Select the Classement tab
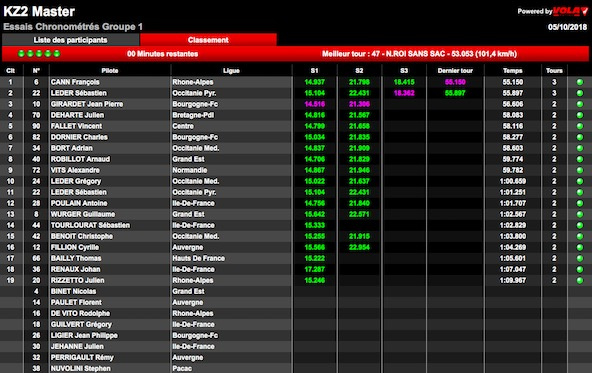Screen dimensions: 592x373 [x=208, y=40]
